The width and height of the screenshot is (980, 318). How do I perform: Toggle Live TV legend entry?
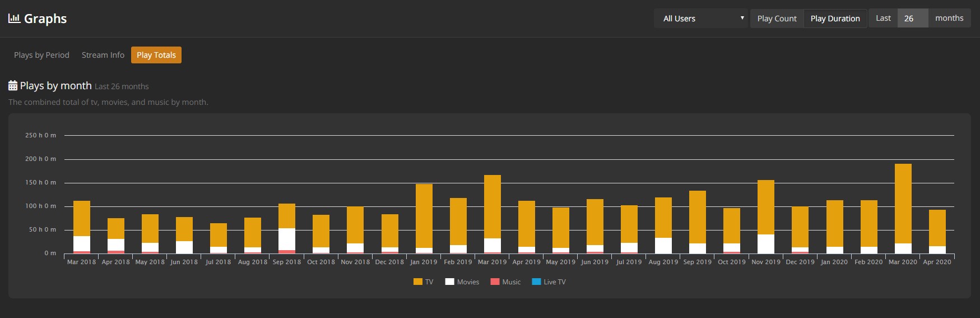point(536,282)
